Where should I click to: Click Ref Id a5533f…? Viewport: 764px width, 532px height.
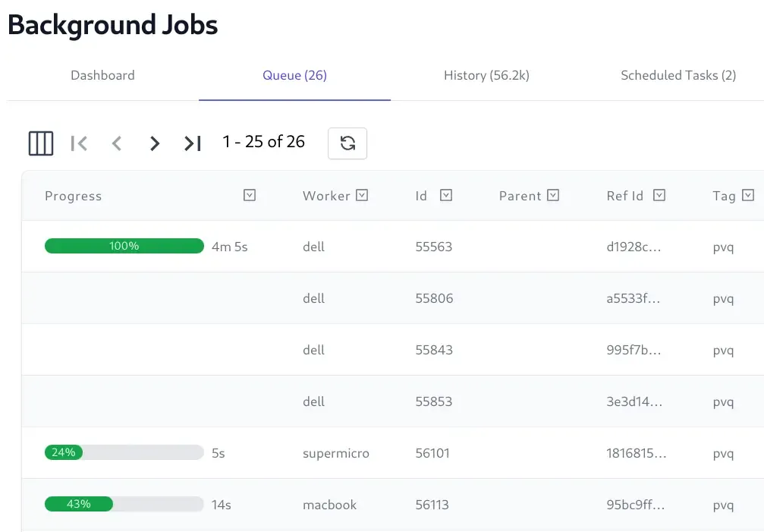tap(634, 298)
